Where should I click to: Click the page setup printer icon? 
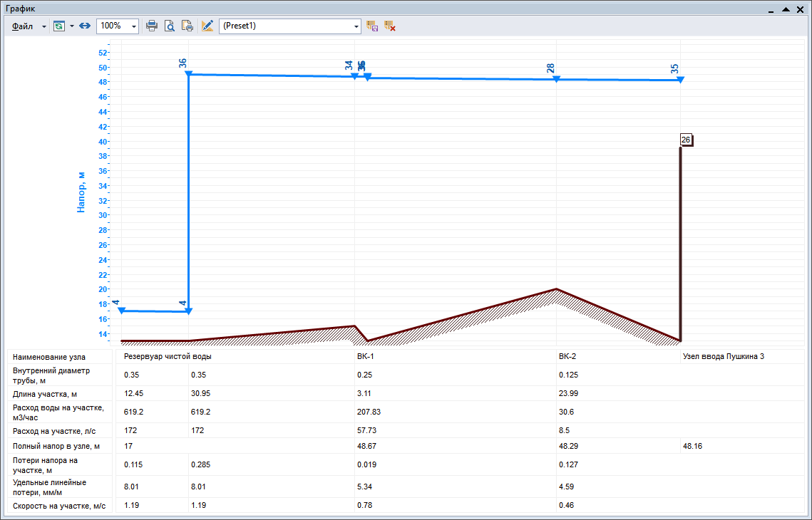(x=187, y=26)
